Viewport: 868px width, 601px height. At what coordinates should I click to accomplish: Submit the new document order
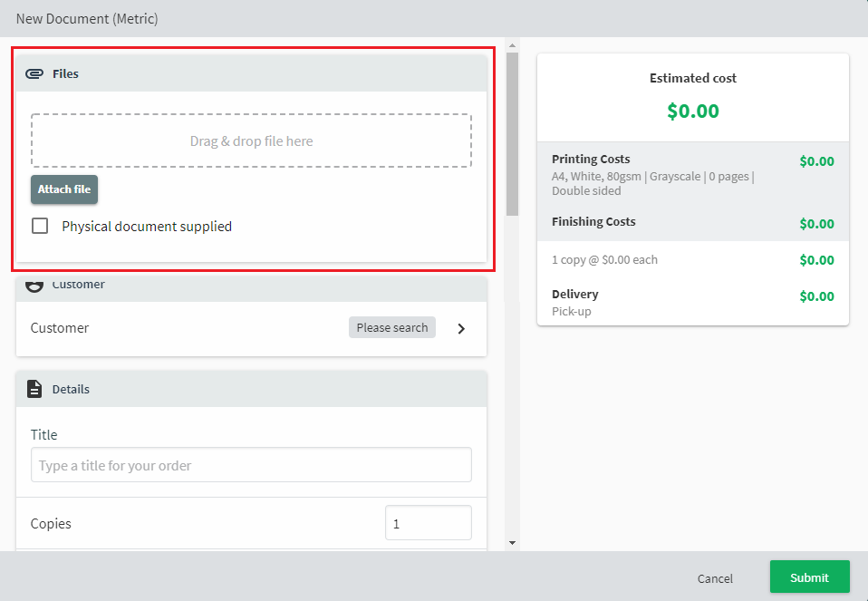click(x=809, y=577)
